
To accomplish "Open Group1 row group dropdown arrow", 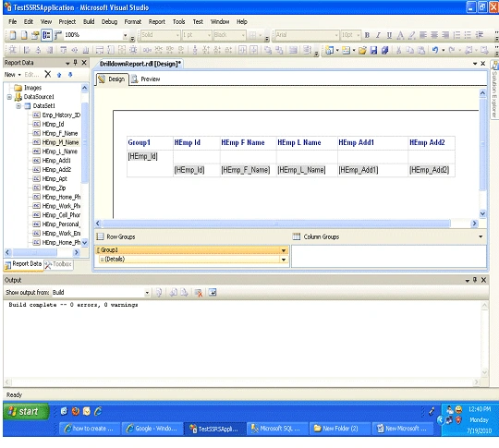I will (x=284, y=250).
